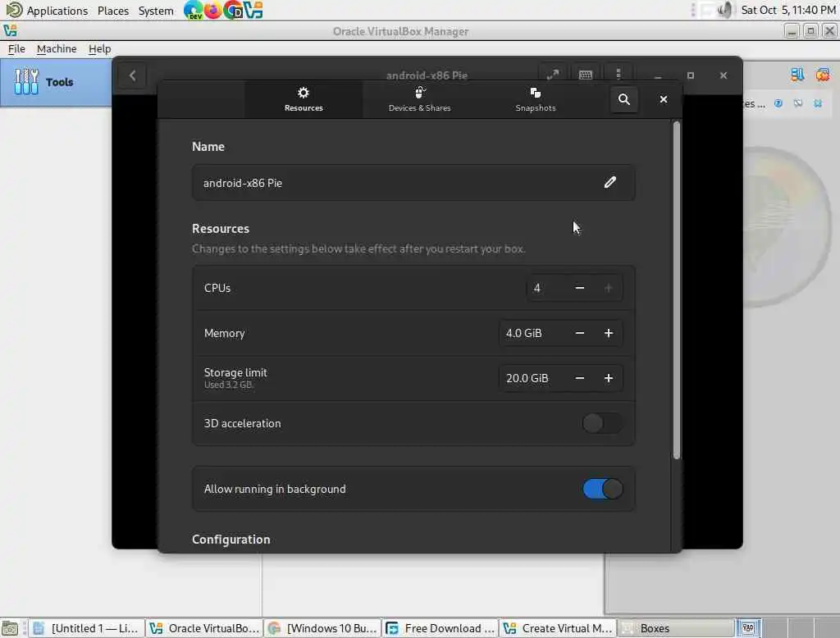Launch the Chrome Dev panel shortcut
The height and width of the screenshot is (638, 840).
click(x=232, y=10)
